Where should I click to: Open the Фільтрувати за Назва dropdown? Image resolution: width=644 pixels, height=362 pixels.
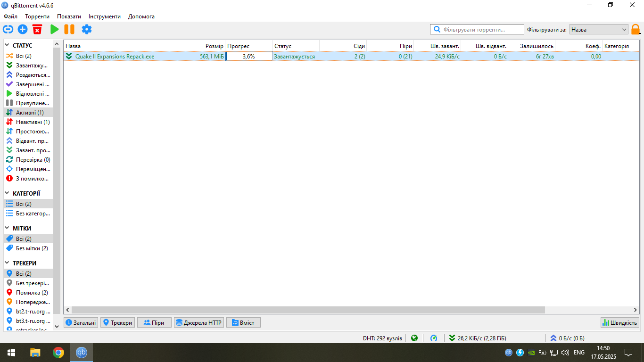point(599,29)
